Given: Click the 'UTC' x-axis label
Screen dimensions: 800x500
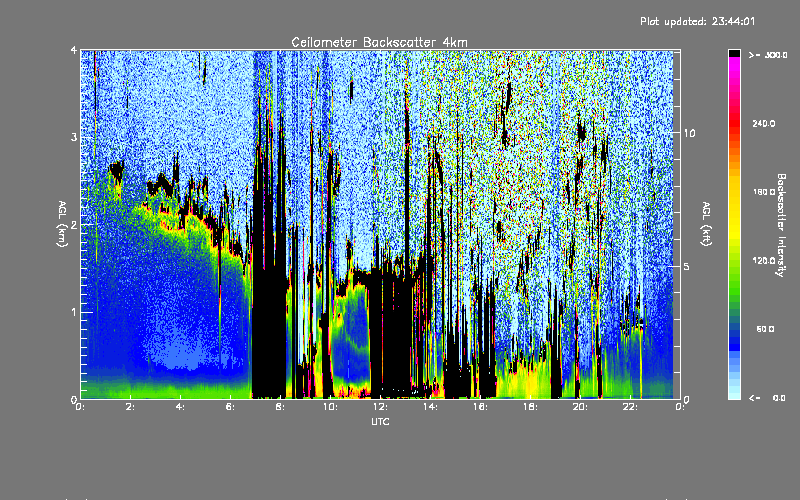Looking at the screenshot, I should [380, 421].
